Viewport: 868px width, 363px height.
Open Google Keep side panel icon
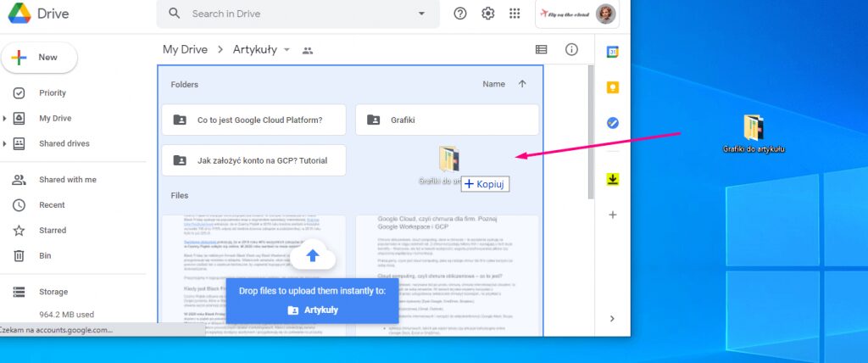(612, 87)
